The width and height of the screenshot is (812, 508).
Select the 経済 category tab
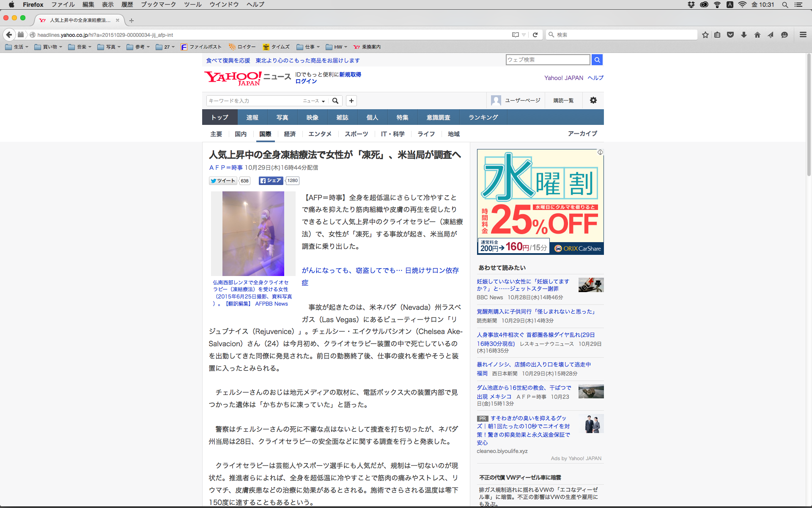(x=290, y=134)
